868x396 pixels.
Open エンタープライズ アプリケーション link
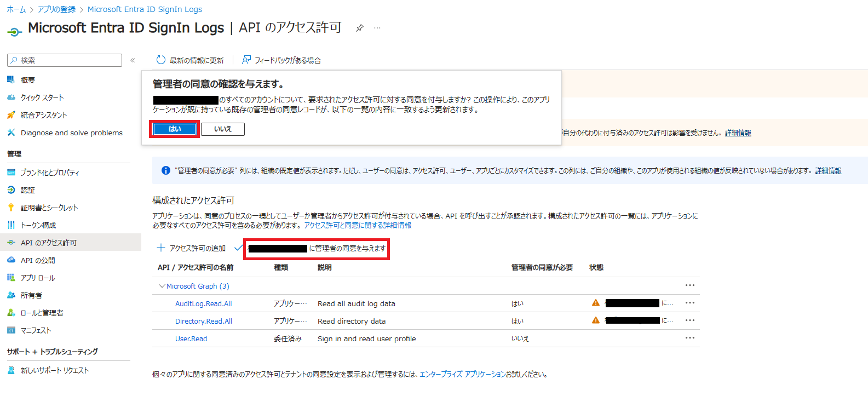pyautogui.click(x=462, y=374)
